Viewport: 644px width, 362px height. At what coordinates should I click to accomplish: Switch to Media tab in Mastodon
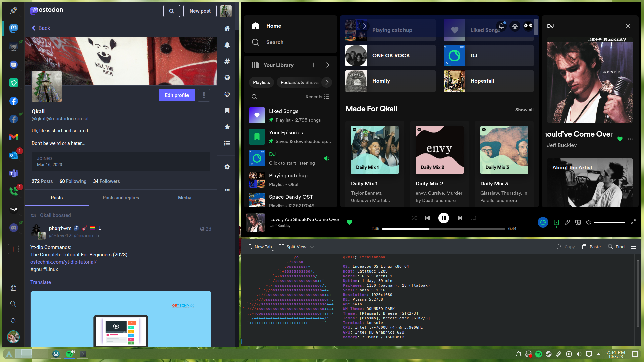click(x=184, y=198)
